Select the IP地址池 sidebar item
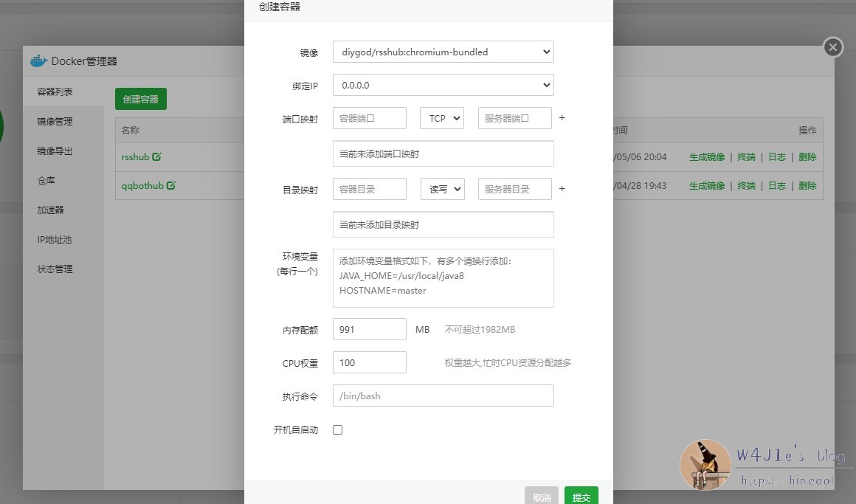 pyautogui.click(x=55, y=240)
